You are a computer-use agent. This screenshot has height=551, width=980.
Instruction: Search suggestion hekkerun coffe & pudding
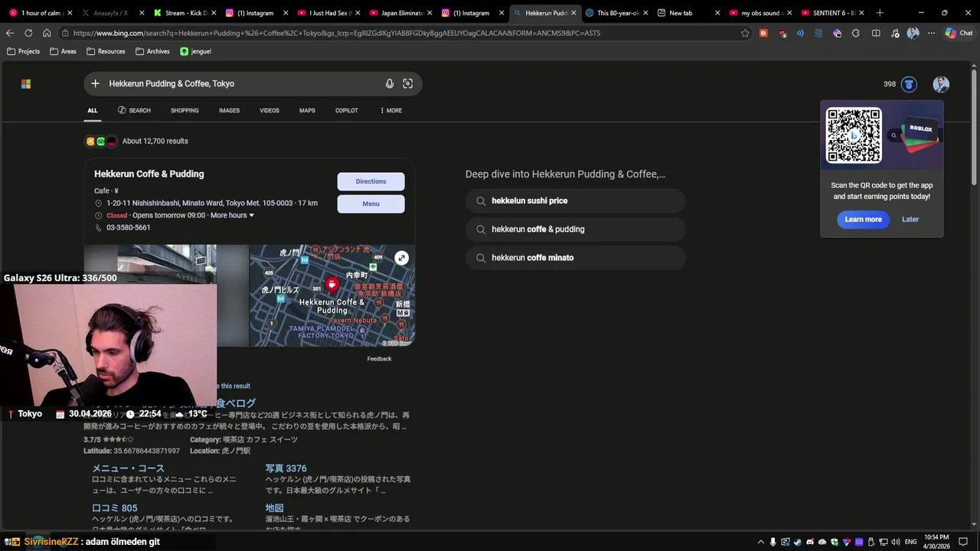pyautogui.click(x=576, y=229)
